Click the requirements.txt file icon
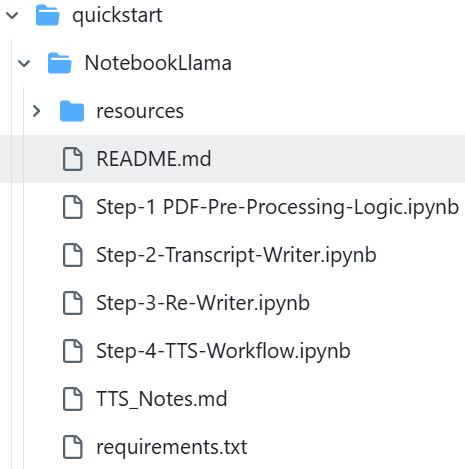 point(73,447)
